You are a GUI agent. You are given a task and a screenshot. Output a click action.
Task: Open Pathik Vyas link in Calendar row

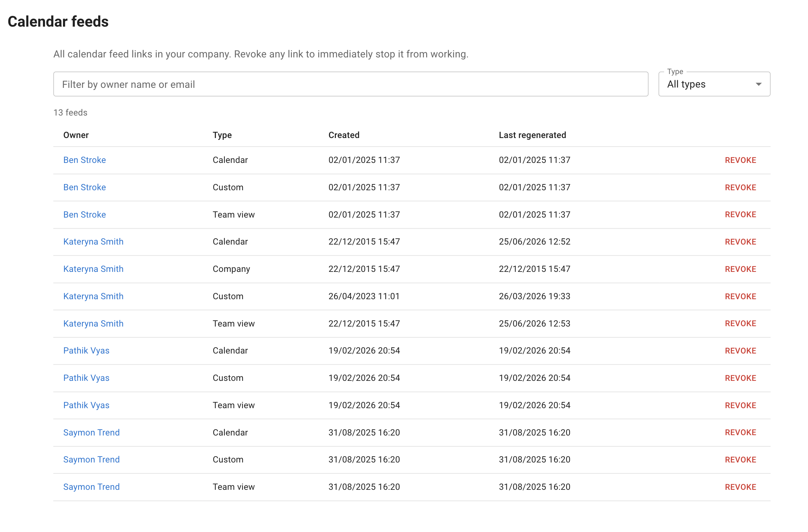(x=86, y=350)
